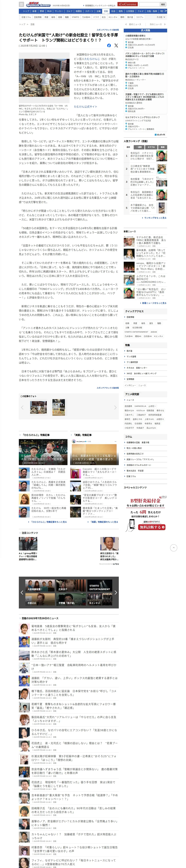186x868 pixels.
Task: Jump back to the top of the page
Action: click(174, 548)
